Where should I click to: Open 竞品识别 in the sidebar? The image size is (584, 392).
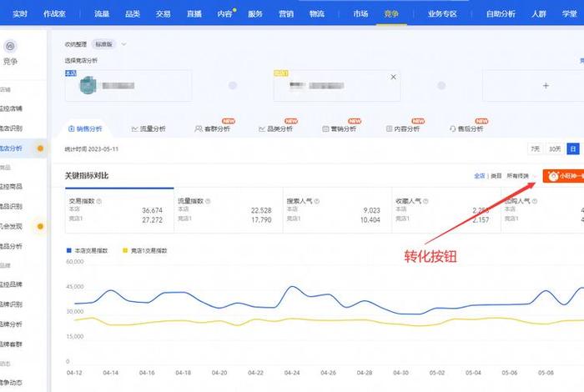pyautogui.click(x=11, y=206)
